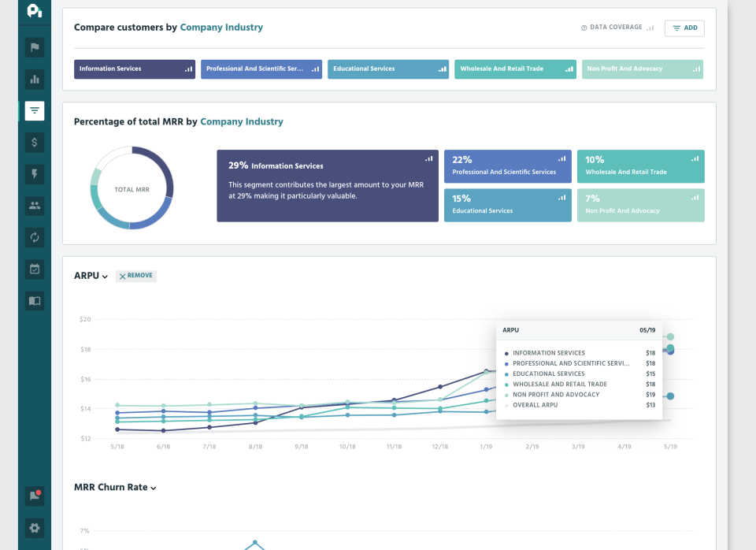756x550 pixels.
Task: Open the chat notifications sidebar icon
Action: click(x=34, y=496)
